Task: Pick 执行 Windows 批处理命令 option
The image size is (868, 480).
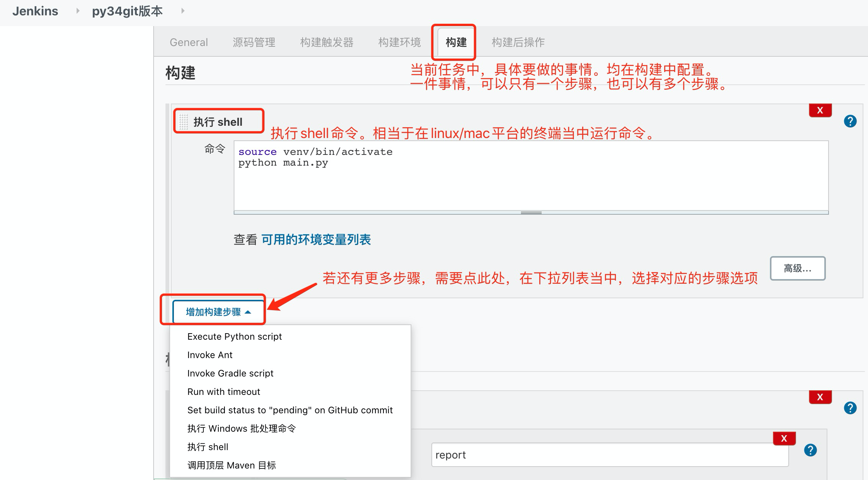Action: pos(241,429)
